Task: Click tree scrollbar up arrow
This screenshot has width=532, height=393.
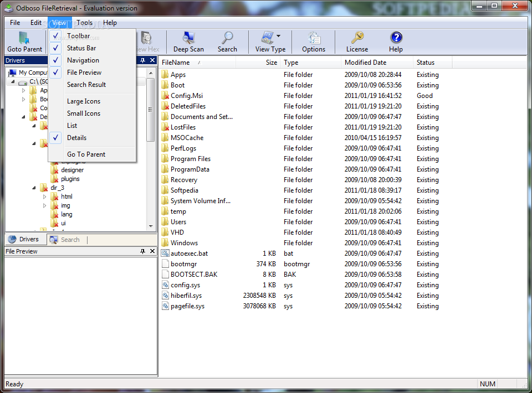Action: point(151,73)
